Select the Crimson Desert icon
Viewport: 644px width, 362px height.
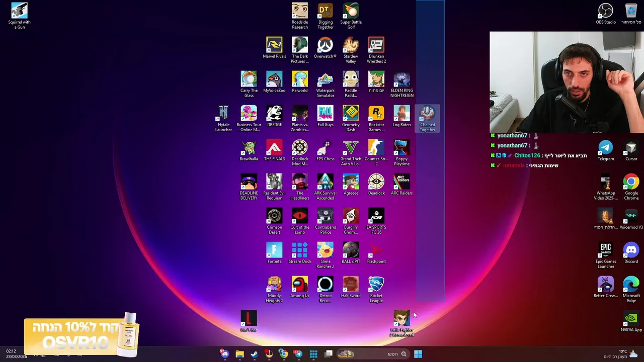pyautogui.click(x=274, y=221)
